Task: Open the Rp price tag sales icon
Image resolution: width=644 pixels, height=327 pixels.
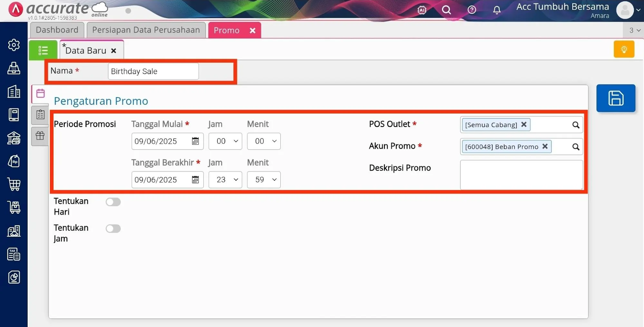Action: pyautogui.click(x=14, y=161)
